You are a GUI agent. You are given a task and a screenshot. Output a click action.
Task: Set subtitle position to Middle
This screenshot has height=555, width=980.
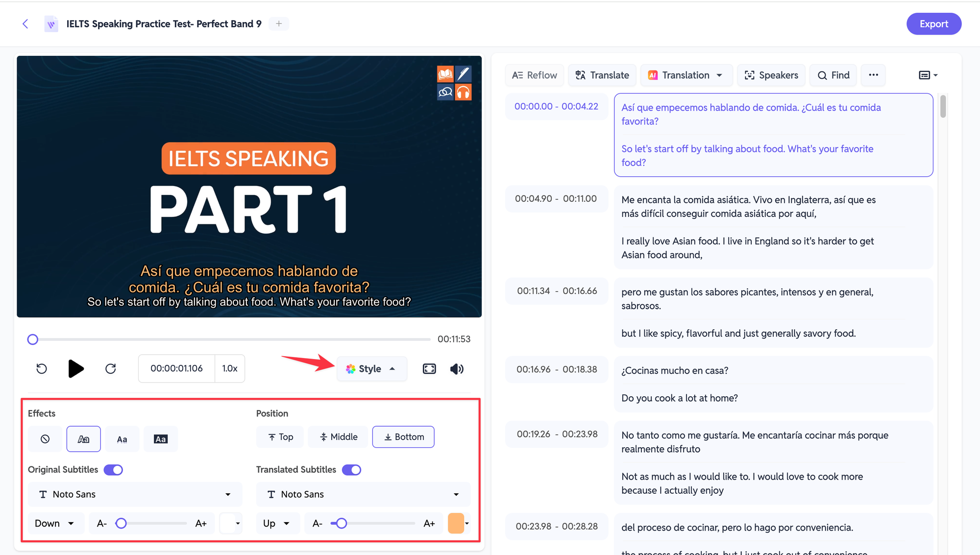[x=338, y=437]
